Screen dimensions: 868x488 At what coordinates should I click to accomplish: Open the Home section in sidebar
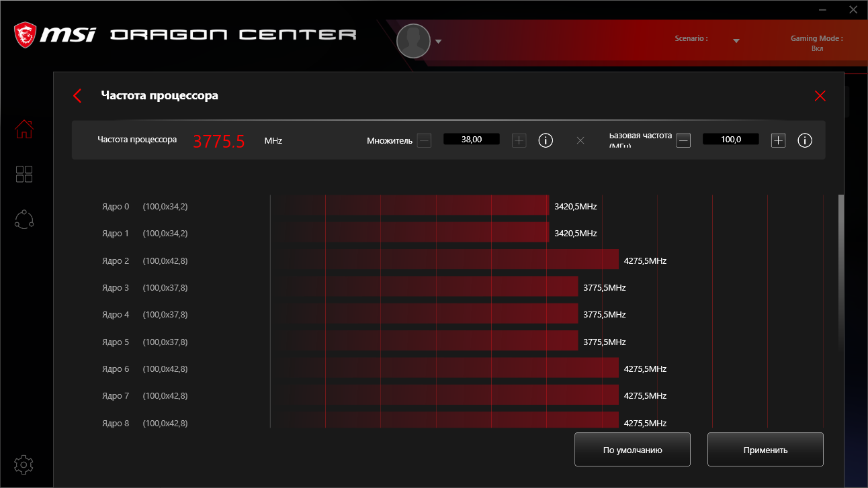(24, 129)
